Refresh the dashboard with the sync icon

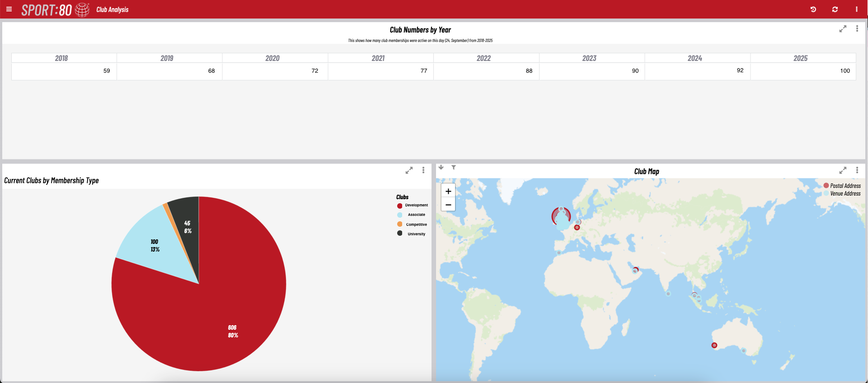click(x=835, y=9)
